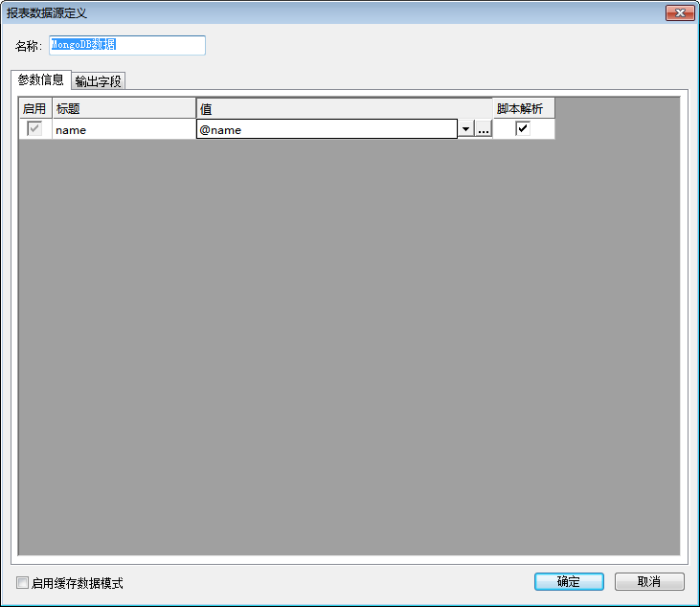This screenshot has width=700, height=607.
Task: Click the 取消 button
Action: tap(649, 582)
